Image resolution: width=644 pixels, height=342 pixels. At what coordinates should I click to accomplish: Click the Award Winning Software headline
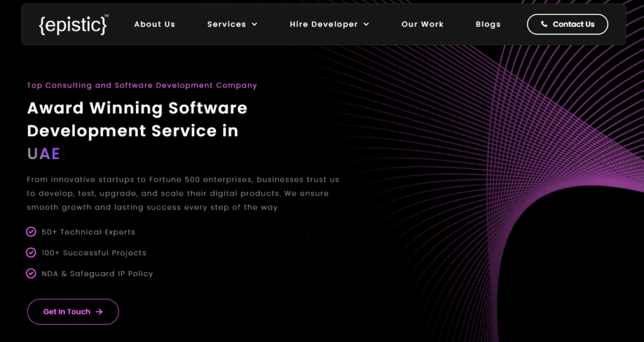tap(137, 108)
